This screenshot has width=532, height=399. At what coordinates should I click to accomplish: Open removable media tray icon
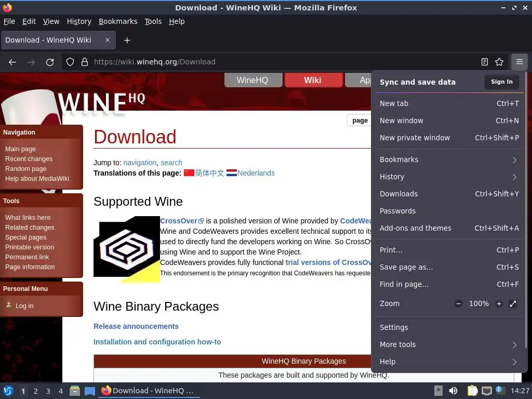[x=438, y=391]
